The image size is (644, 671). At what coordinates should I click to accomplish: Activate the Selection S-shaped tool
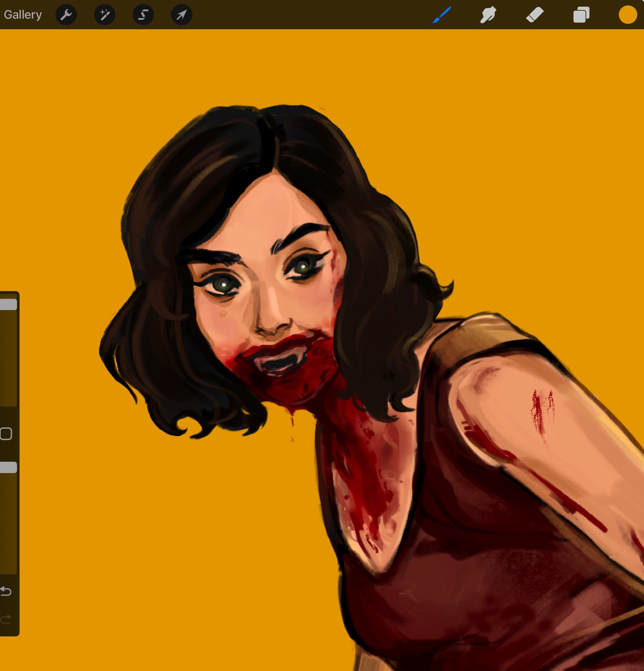(143, 15)
